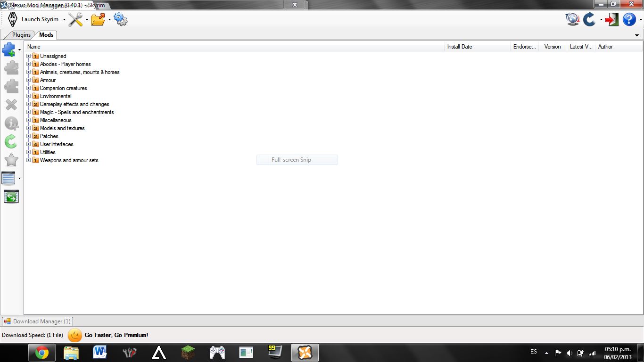Open the Minecraft block taskbar icon
Image resolution: width=644 pixels, height=362 pixels.
click(x=188, y=353)
